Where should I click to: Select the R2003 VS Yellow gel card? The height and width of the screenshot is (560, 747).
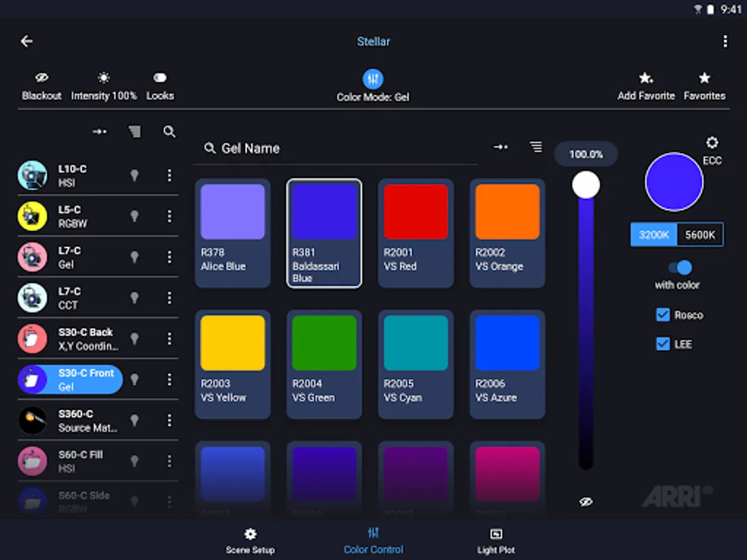(233, 365)
